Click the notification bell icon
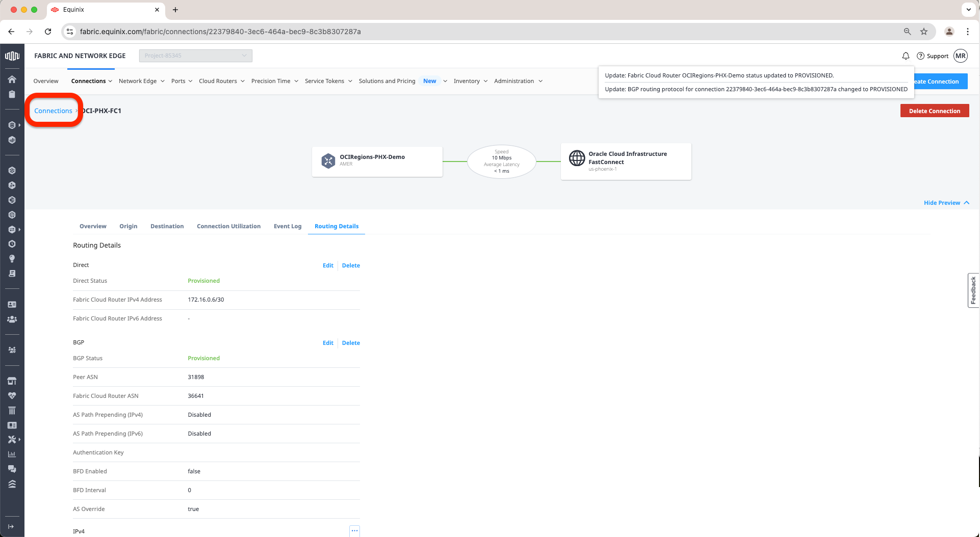Viewport: 980px width, 537px height. pos(906,56)
